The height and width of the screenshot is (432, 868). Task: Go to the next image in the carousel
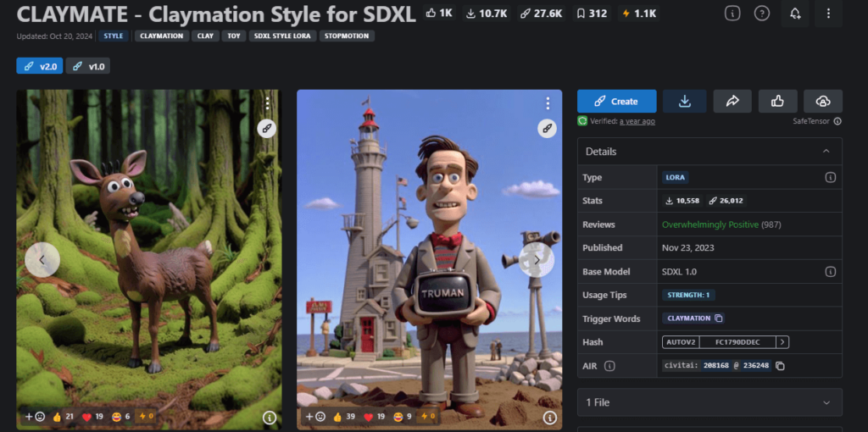tap(537, 260)
